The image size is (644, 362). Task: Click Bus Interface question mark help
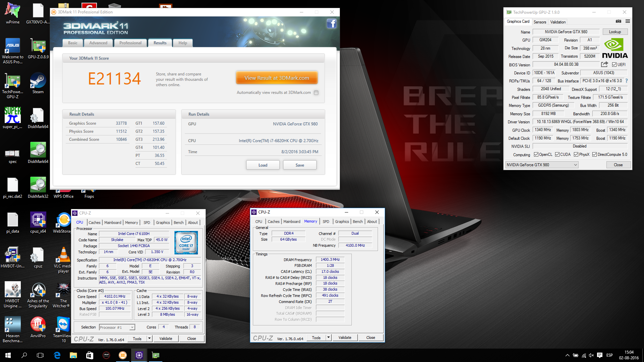(627, 81)
